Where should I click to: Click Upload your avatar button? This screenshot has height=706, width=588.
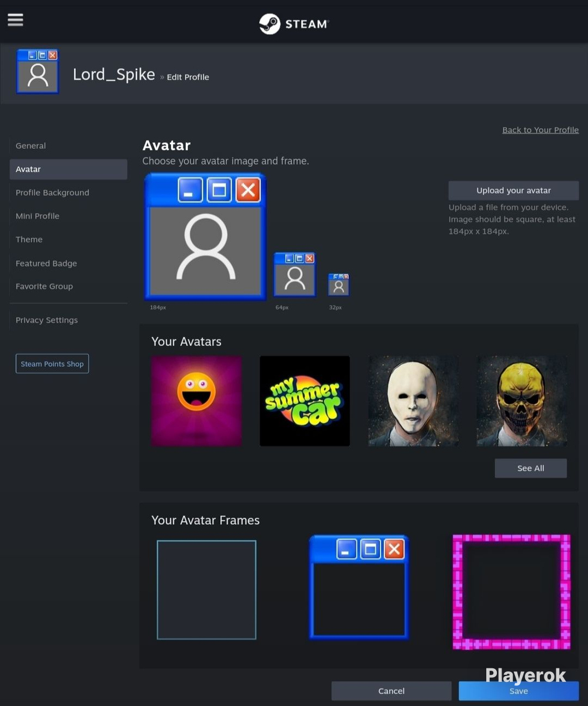[513, 191]
